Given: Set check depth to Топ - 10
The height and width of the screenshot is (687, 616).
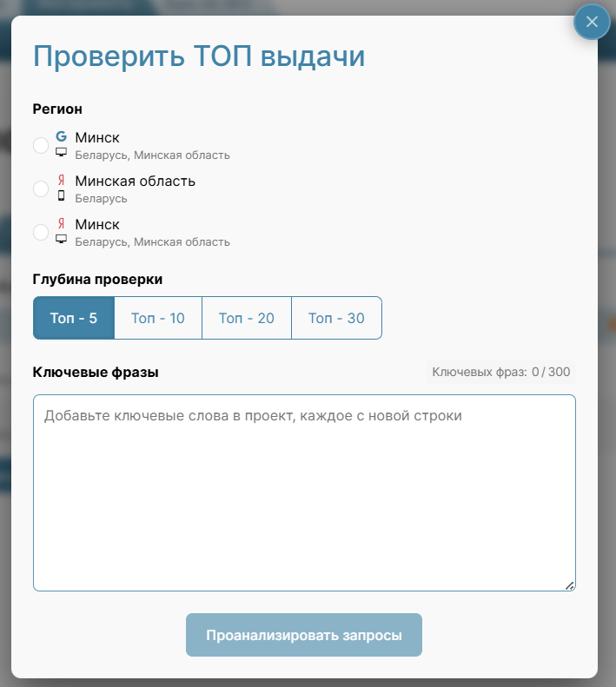Looking at the screenshot, I should [158, 318].
